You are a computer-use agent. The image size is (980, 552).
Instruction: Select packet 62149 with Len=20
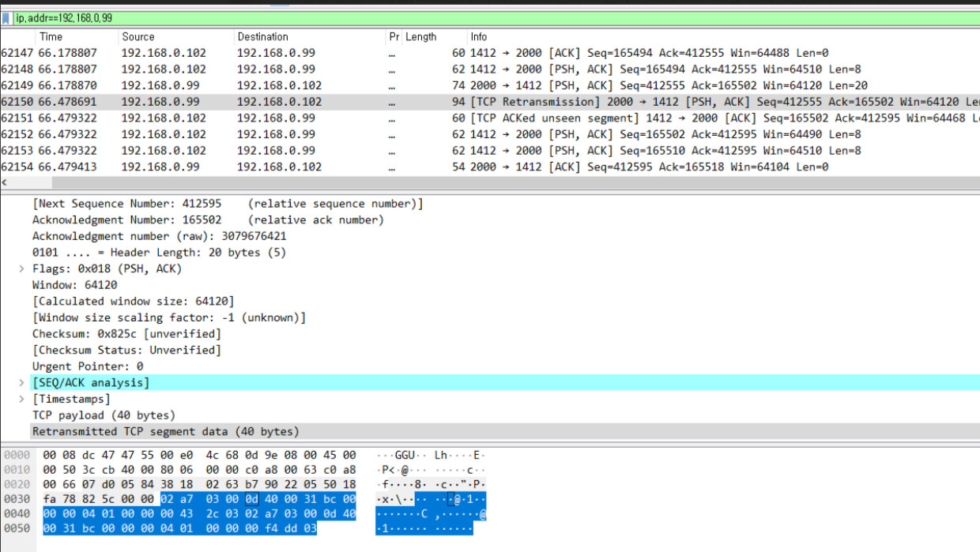click(490, 85)
